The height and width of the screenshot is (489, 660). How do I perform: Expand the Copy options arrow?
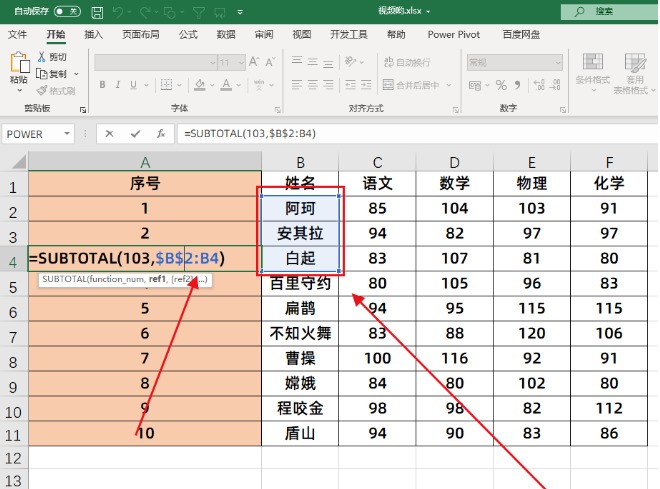pyautogui.click(x=76, y=74)
